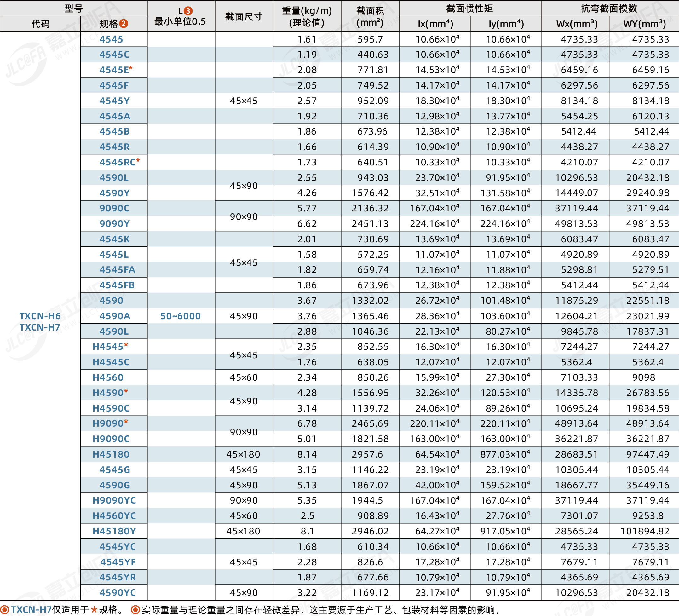Select the 4545YF spec entry

pos(118,562)
